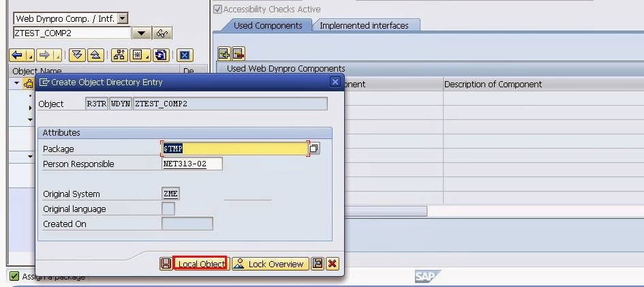Refresh the object list

162,55
